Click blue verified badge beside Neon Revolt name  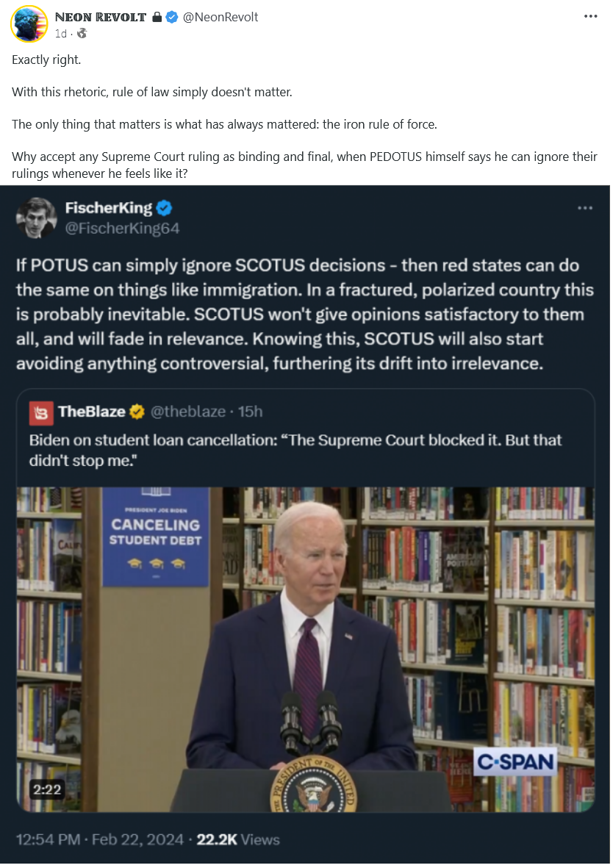pyautogui.click(x=172, y=17)
